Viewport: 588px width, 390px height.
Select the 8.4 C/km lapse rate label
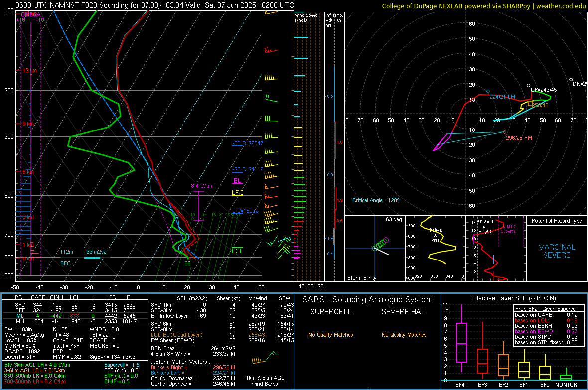click(x=201, y=186)
